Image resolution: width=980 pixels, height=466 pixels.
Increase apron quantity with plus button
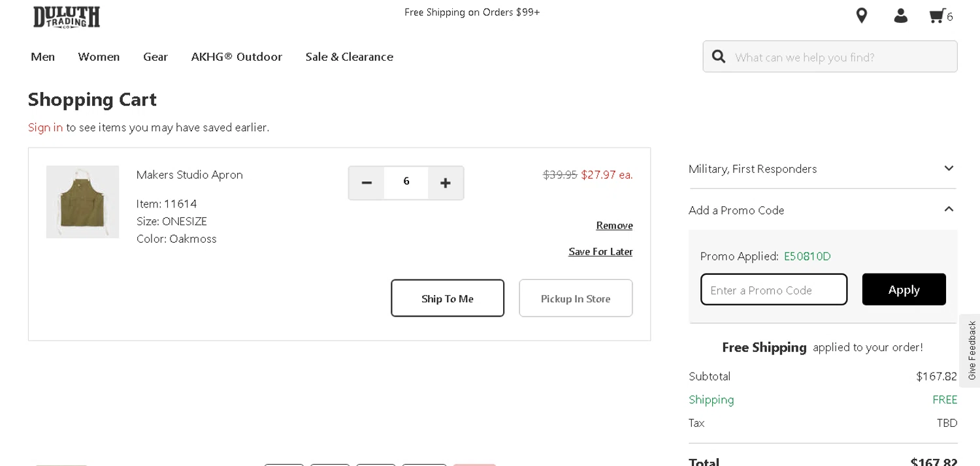[446, 183]
